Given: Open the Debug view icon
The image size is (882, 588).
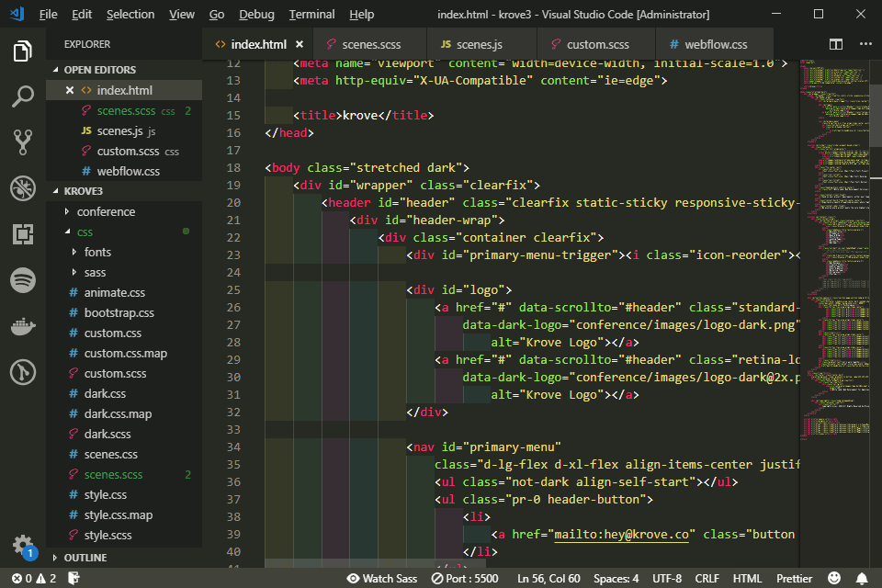Looking at the screenshot, I should (23, 188).
